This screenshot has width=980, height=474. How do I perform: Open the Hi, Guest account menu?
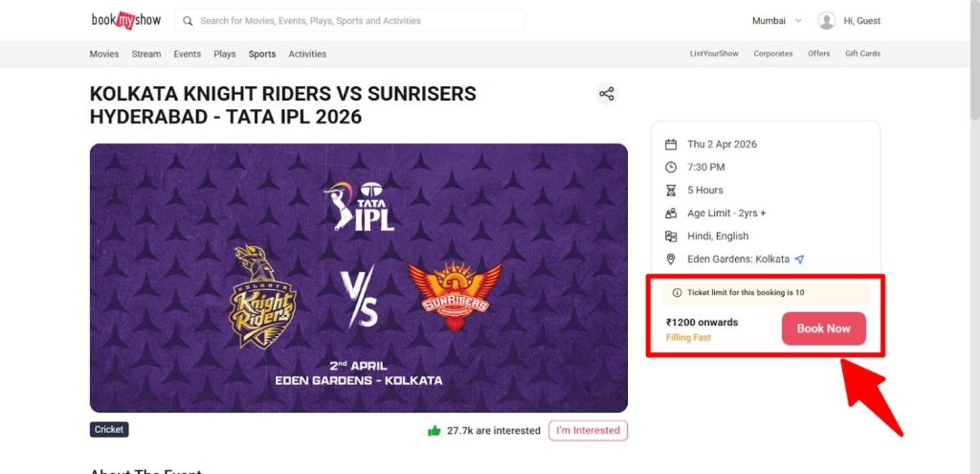pos(861,20)
